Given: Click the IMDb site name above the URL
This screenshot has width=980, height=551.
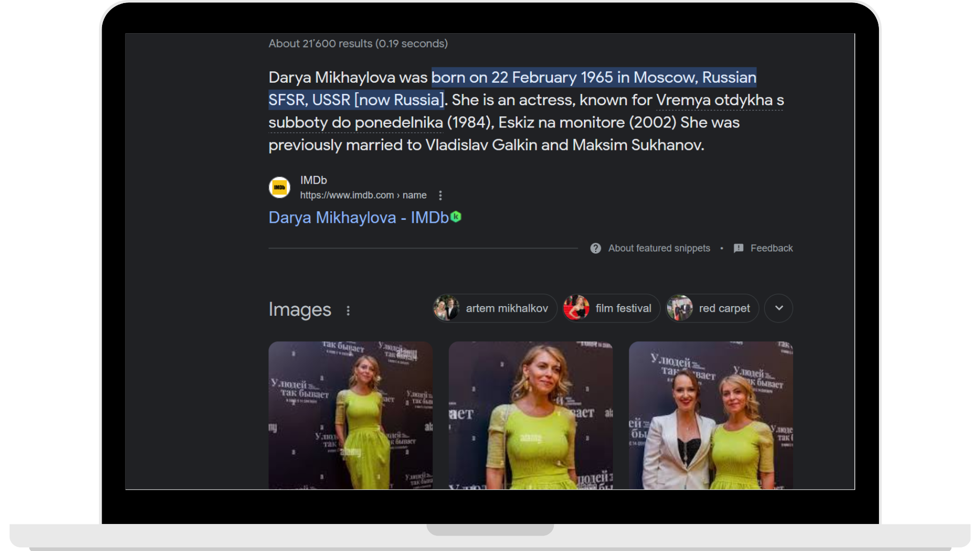Looking at the screenshot, I should click(313, 180).
